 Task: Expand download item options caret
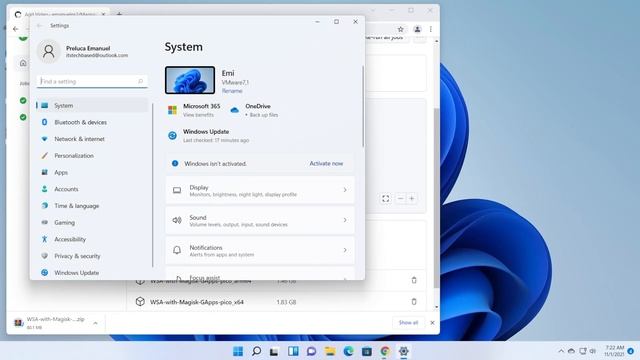pos(96,323)
